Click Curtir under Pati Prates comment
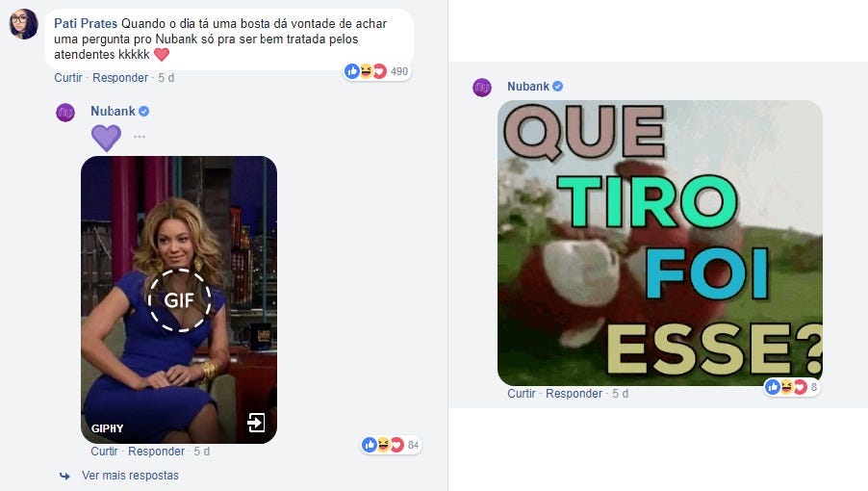 tap(68, 77)
